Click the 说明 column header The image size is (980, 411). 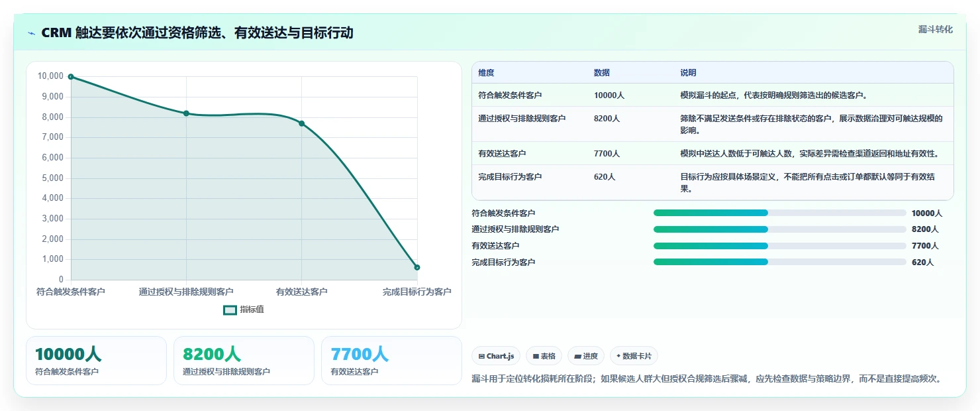pos(688,73)
